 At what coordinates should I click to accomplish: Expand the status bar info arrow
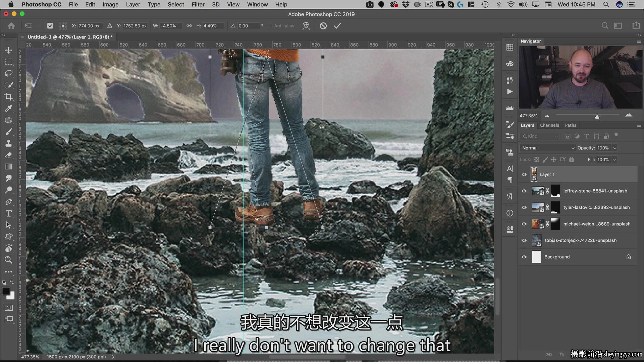pos(113,357)
